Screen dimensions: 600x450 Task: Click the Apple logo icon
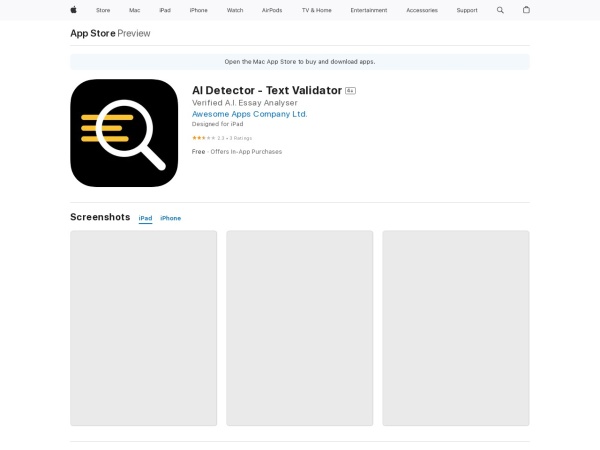click(x=73, y=10)
